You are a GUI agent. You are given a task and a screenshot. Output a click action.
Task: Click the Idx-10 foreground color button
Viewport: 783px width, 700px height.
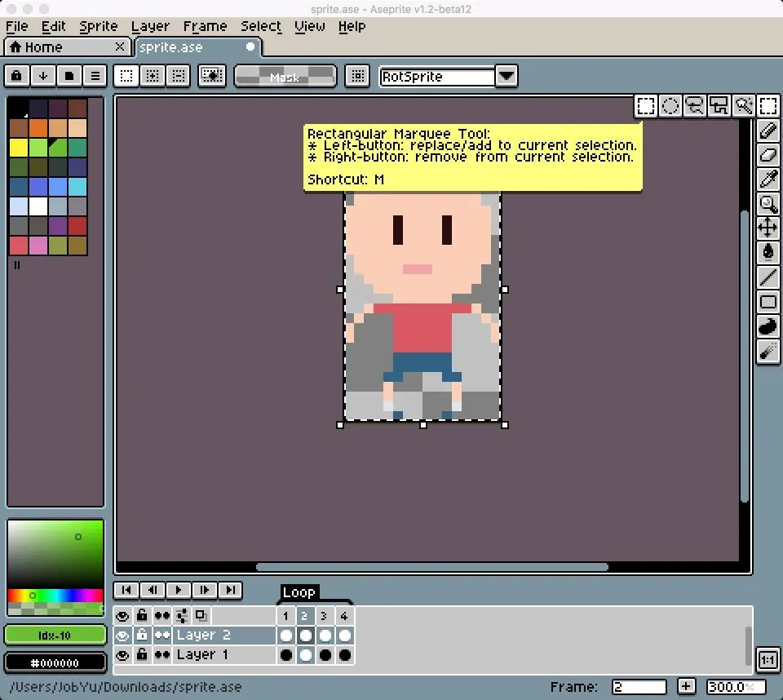[x=55, y=635]
